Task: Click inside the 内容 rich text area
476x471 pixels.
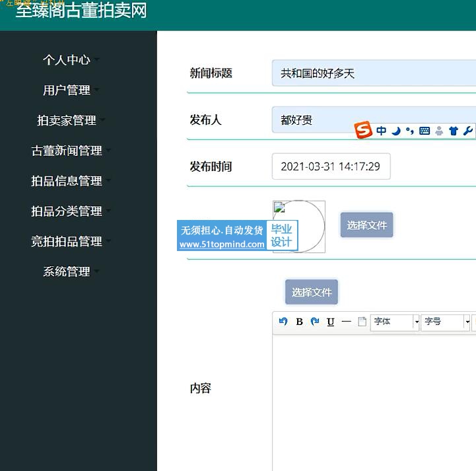Action: pos(374,403)
